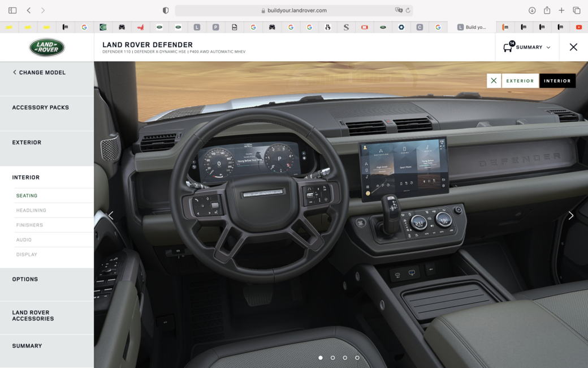This screenshot has width=588, height=368.
Task: Go back to the previous page
Action: tap(29, 11)
